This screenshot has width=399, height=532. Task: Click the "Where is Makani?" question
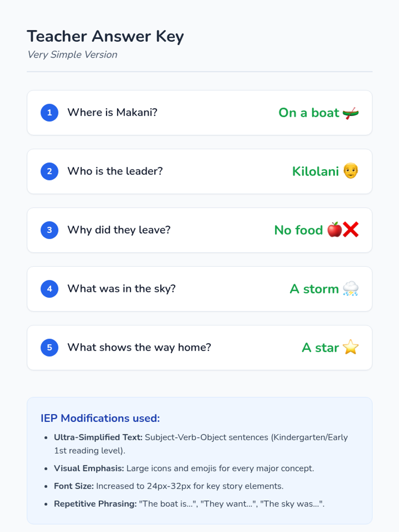112,112
